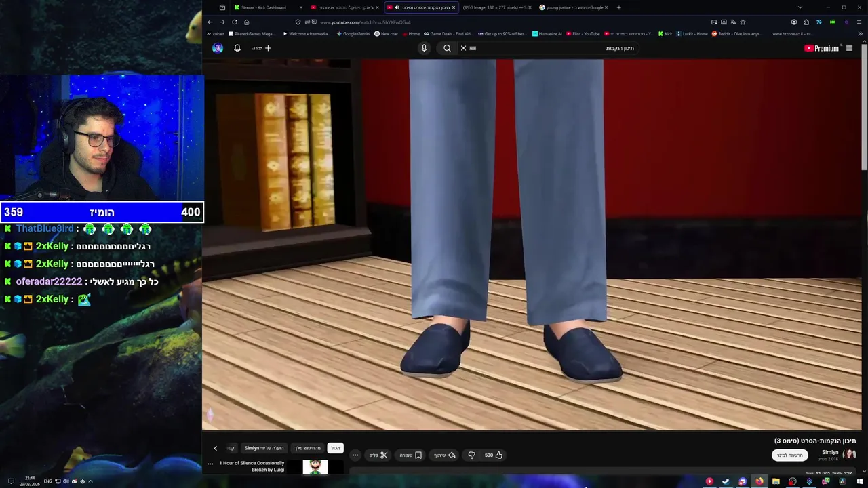Open the Windows notification center icon

pos(11,481)
